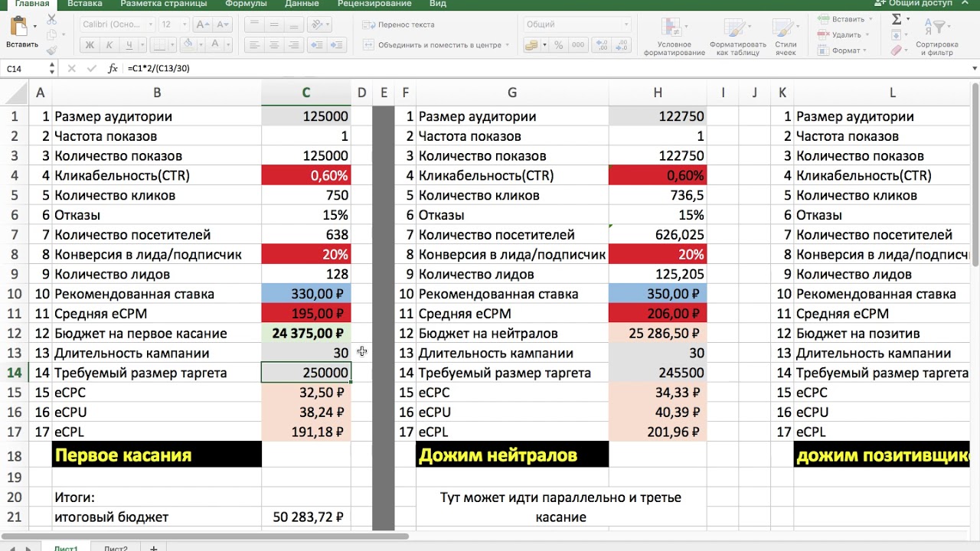Viewport: 980px width, 551px height.
Task: Open 'Форматировать как таблицу' gallery
Action: (738, 37)
